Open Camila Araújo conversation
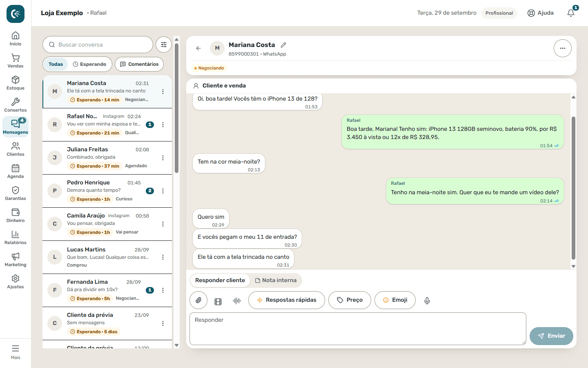Viewport: 588px width, 368px height. point(107,224)
